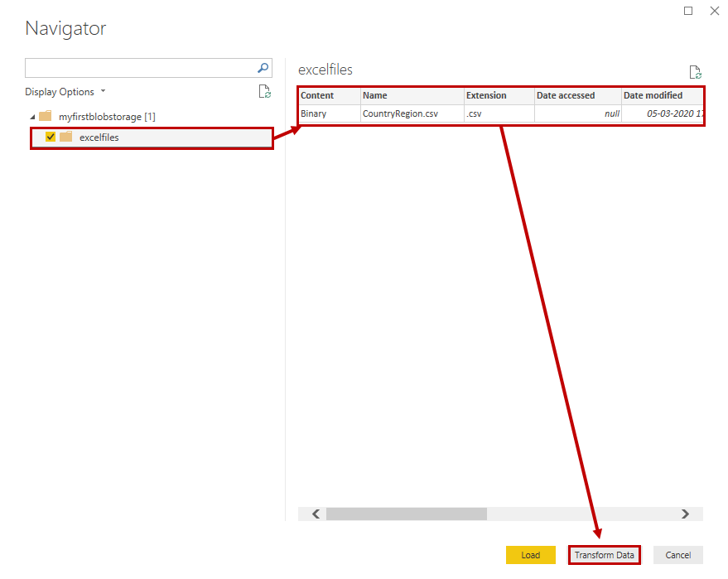Focus the navigator search field
728x579 pixels.
[x=148, y=68]
